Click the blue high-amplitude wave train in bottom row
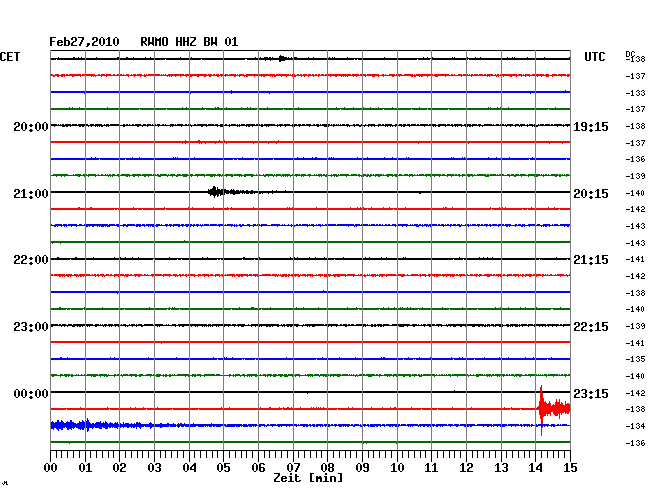This screenshot has width=650, height=494. 102,425
